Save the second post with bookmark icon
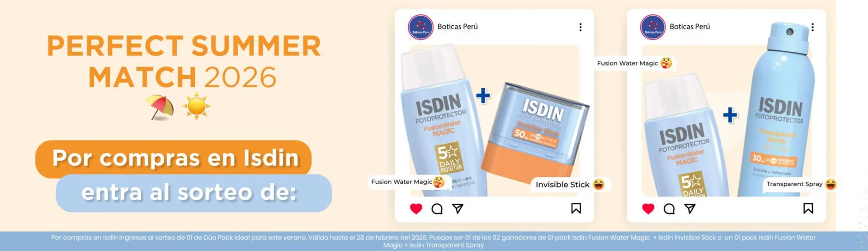The height and width of the screenshot is (251, 868). [808, 208]
